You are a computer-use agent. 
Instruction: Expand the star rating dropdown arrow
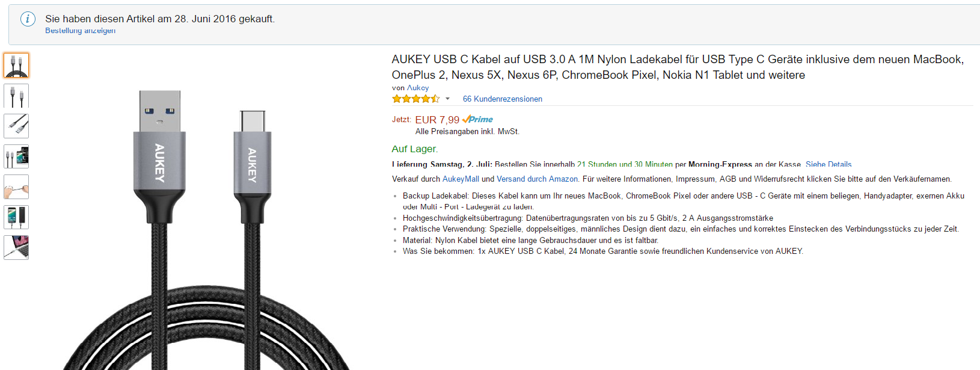447,99
